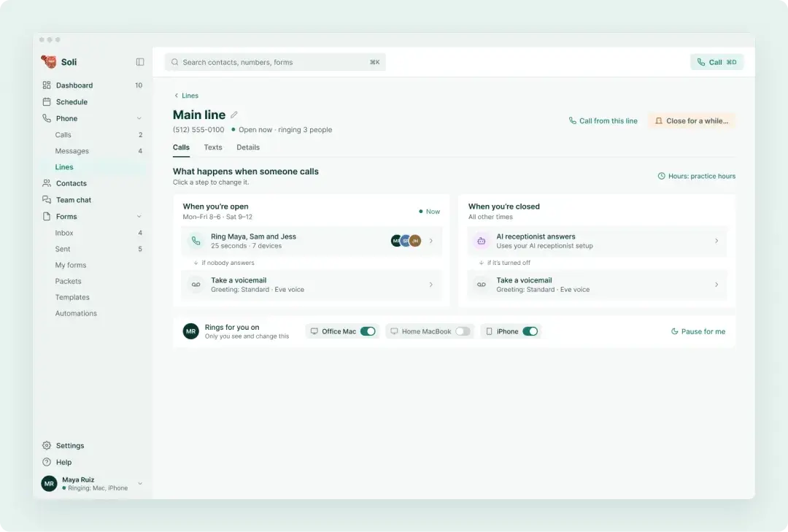Viewport: 788px width, 532px height.
Task: Collapse the Forms section chevron
Action: point(139,216)
